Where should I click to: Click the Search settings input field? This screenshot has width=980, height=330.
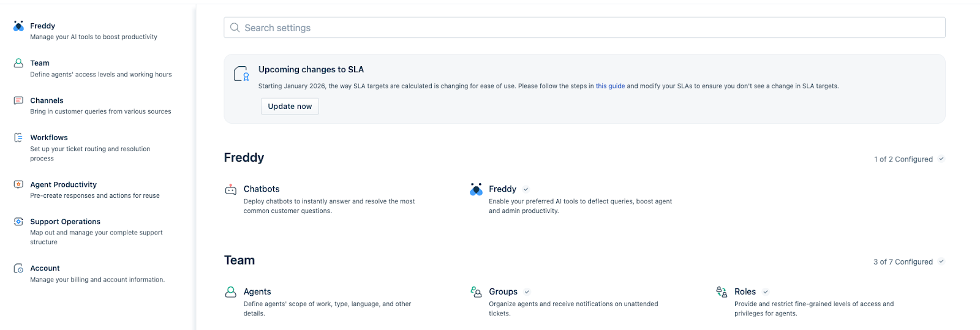[584, 28]
